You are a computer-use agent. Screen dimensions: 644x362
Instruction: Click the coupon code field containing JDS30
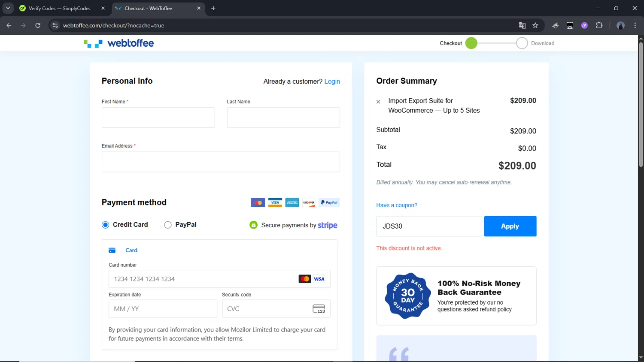429,226
